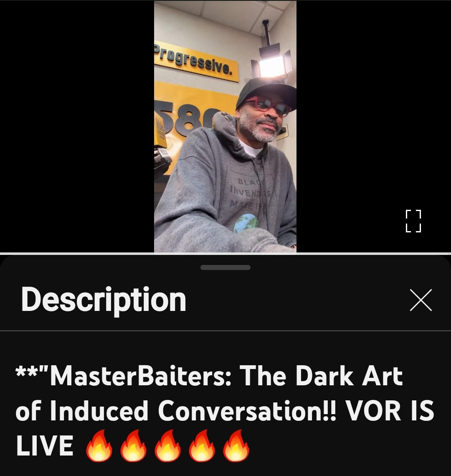Tap the last fire emoji in the title
This screenshot has height=476, width=451.
pos(236,445)
